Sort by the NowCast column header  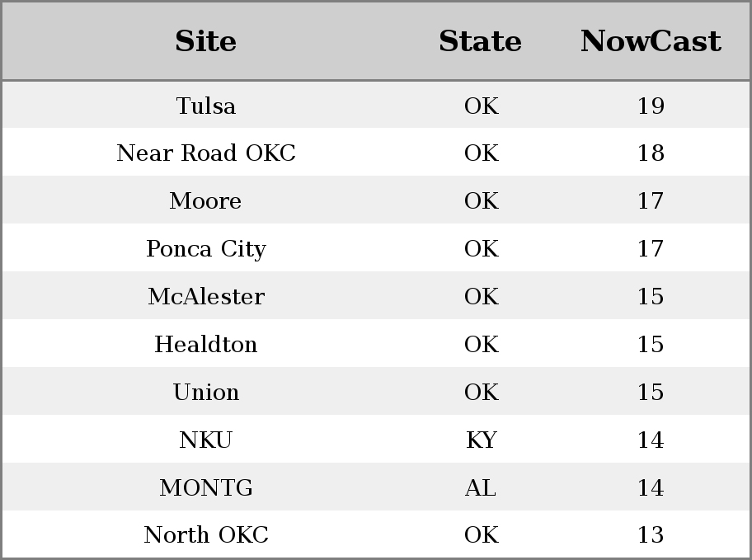pyautogui.click(x=651, y=41)
